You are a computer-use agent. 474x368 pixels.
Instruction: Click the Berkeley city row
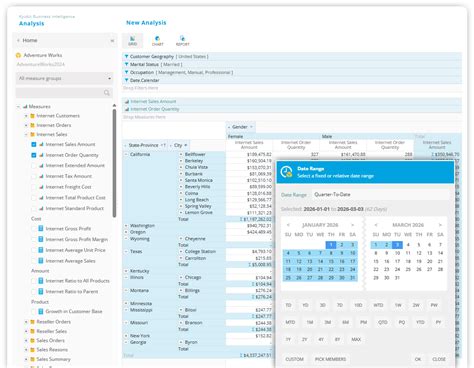click(x=194, y=161)
